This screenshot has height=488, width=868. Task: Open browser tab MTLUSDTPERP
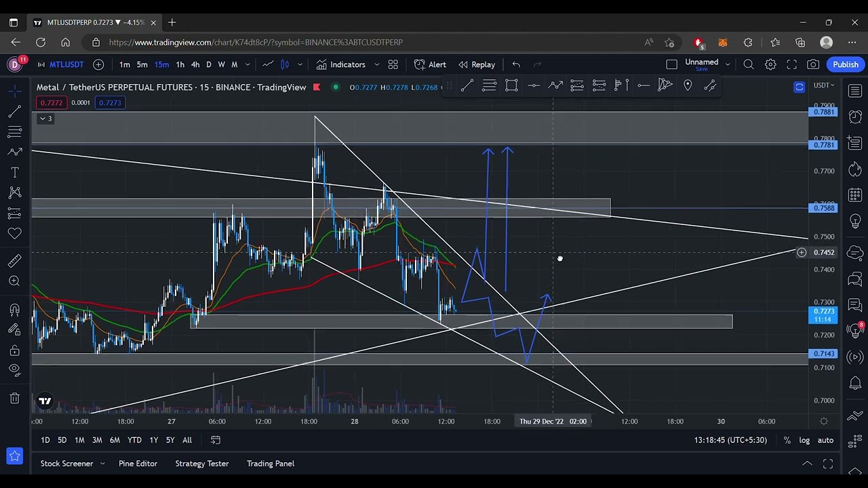(x=94, y=22)
